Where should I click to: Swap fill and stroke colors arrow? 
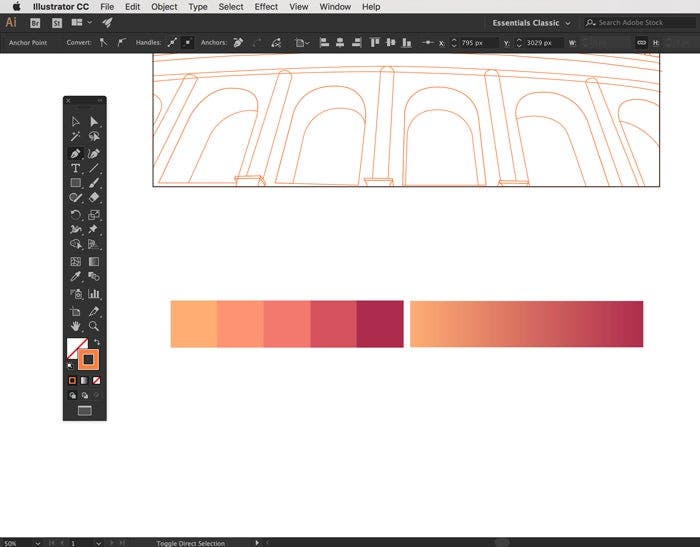pyautogui.click(x=97, y=342)
